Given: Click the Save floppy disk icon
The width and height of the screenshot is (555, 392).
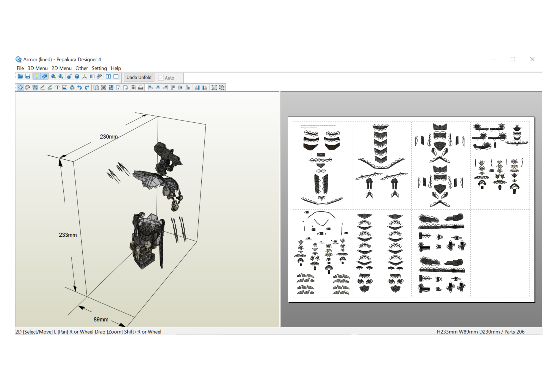Looking at the screenshot, I should pos(28,77).
